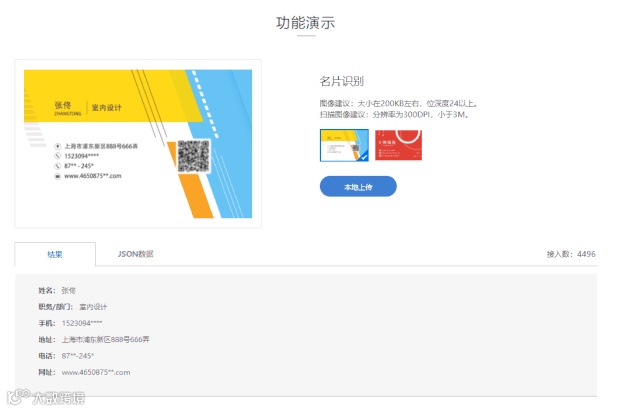Click the large business card preview image
The height and width of the screenshot is (411, 639).
138,144
